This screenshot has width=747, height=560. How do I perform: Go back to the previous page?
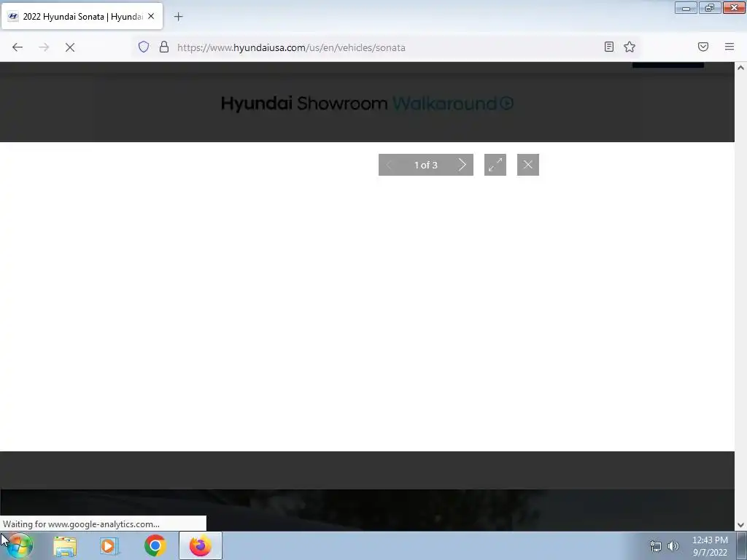18,47
